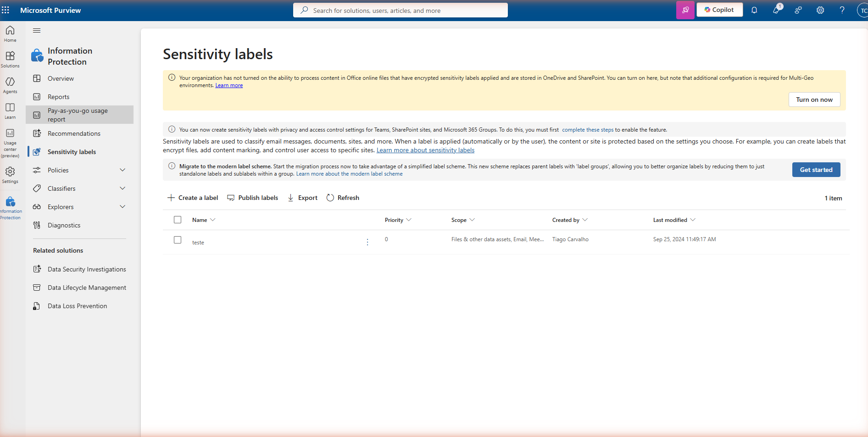The width and height of the screenshot is (868, 437).
Task: Click the Tiago Carvalho created-by cell
Action: pyautogui.click(x=570, y=239)
